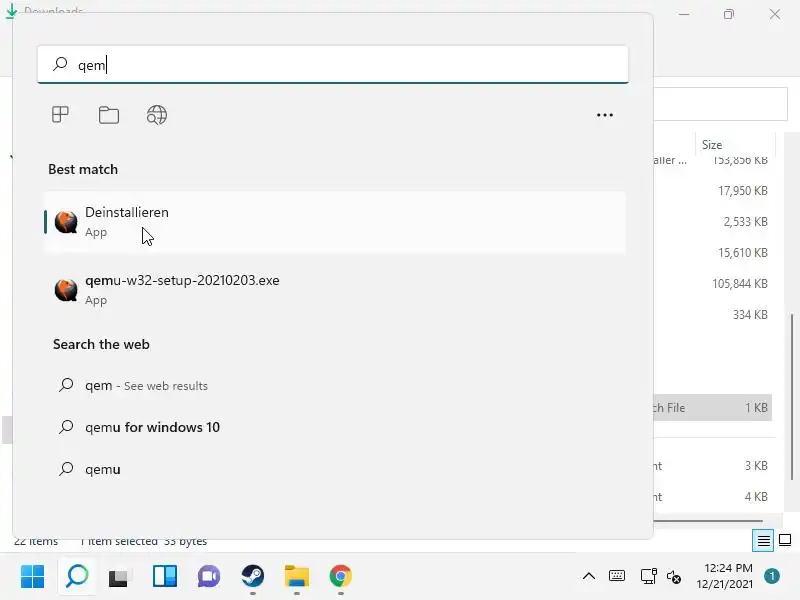Screen dimensions: 800x600
Task: Filter search results by Apps icon
Action: coord(60,114)
